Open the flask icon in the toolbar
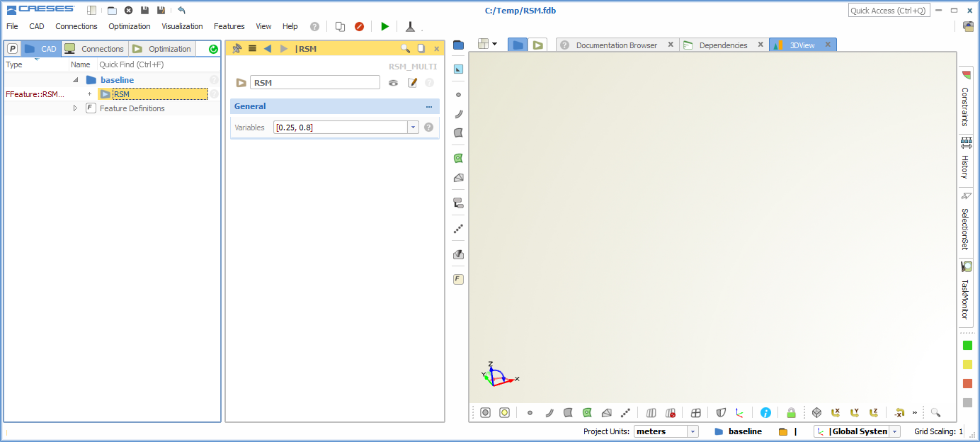 410,26
